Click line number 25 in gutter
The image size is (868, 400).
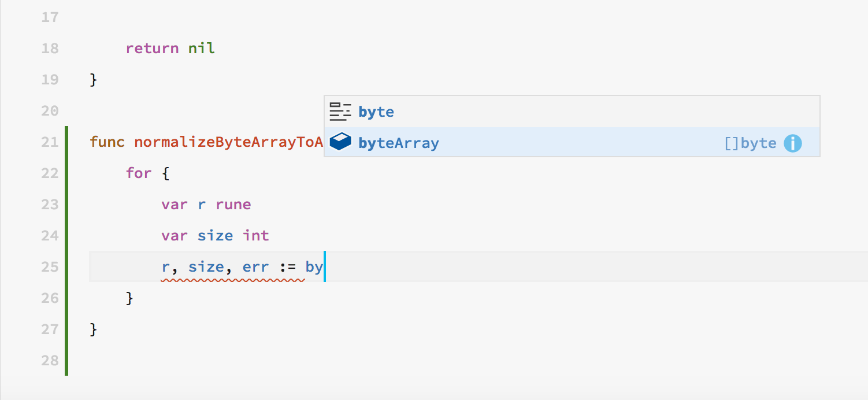tap(50, 266)
